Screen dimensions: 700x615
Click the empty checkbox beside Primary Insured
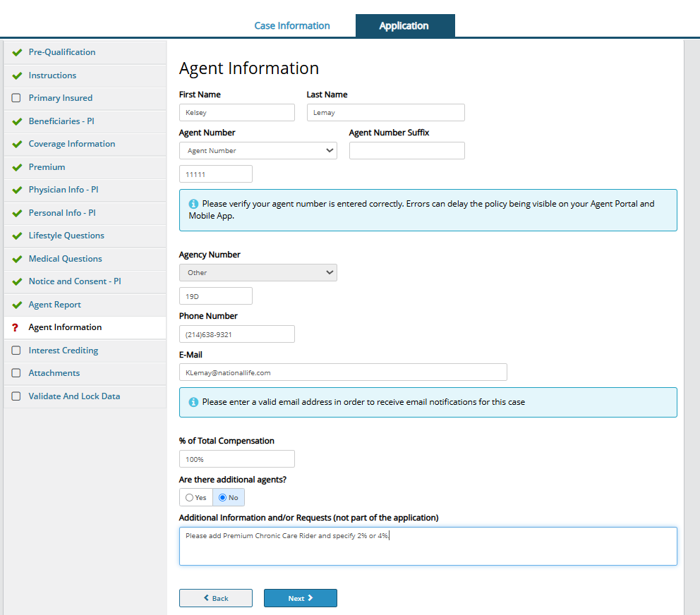click(x=16, y=98)
